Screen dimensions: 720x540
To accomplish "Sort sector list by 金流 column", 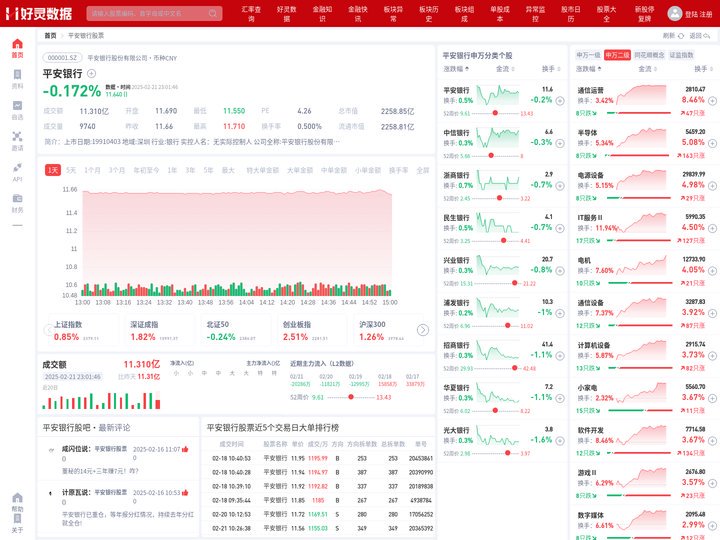I will [x=647, y=69].
